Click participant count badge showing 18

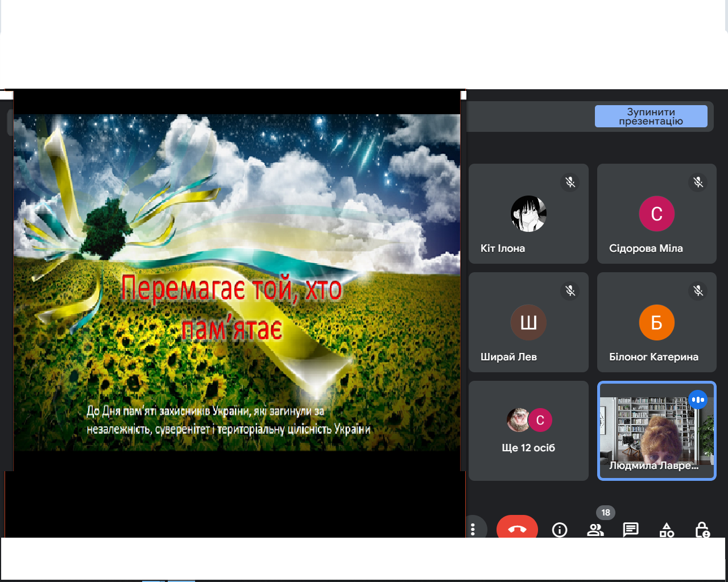[606, 512]
